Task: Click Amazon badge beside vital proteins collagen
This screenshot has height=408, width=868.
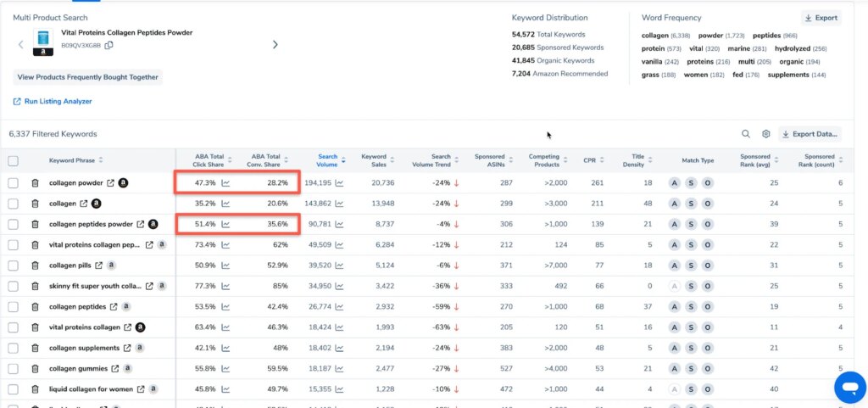Action: [140, 327]
